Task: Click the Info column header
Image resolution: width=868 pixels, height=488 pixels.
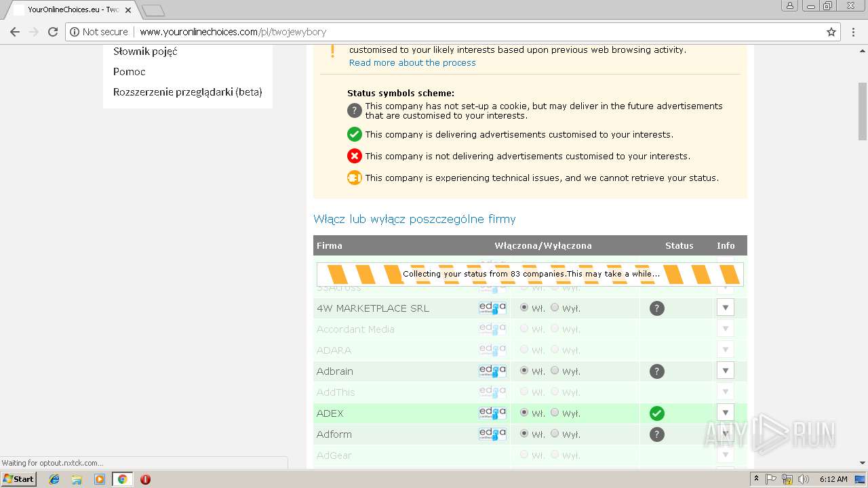Action: (726, 245)
